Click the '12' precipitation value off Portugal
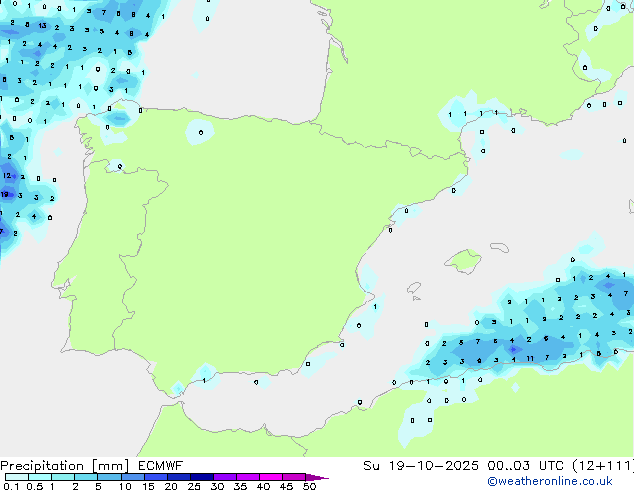 (7, 175)
